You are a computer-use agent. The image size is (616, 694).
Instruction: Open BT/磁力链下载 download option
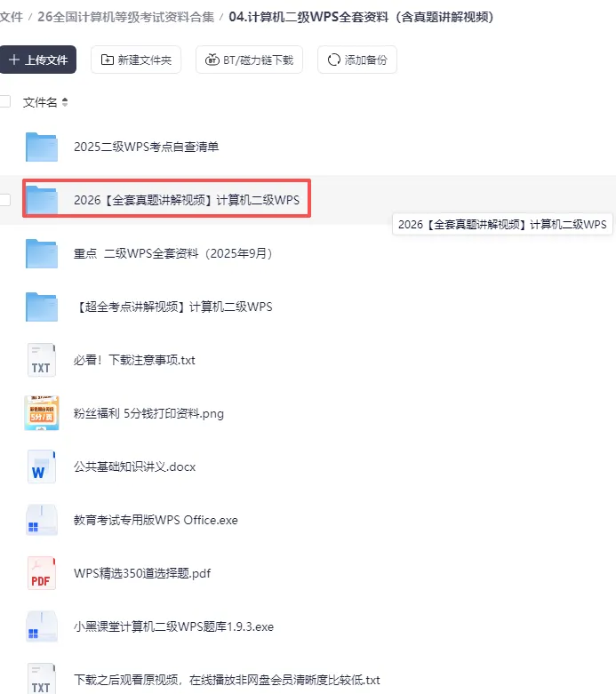(x=249, y=60)
